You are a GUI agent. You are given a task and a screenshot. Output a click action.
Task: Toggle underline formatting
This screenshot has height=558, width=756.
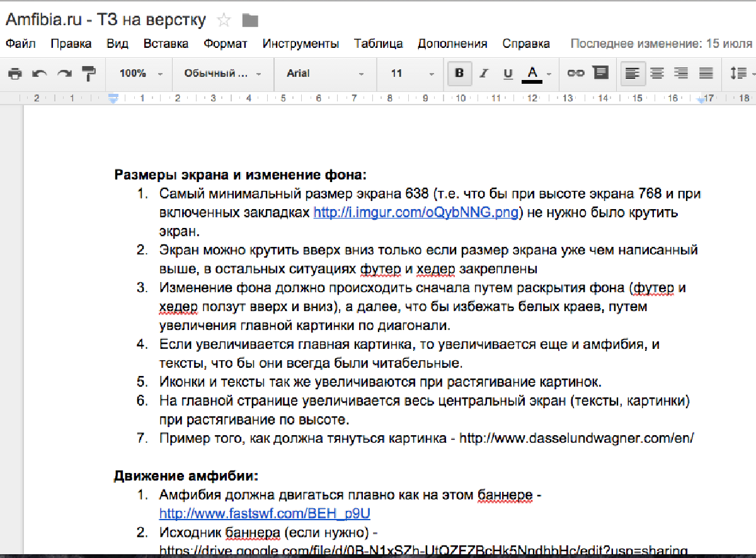[x=508, y=74]
